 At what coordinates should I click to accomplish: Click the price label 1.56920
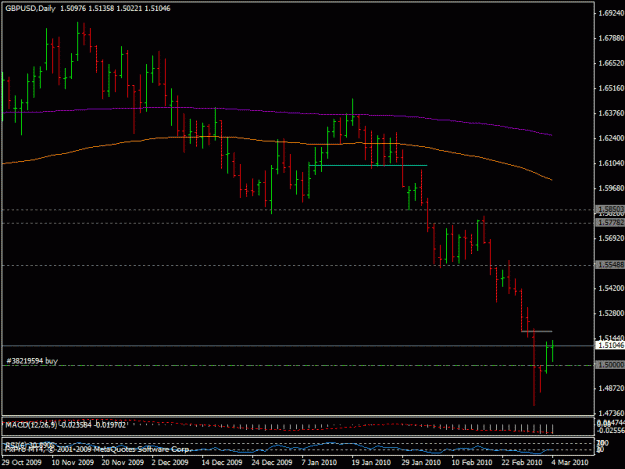pyautogui.click(x=611, y=238)
